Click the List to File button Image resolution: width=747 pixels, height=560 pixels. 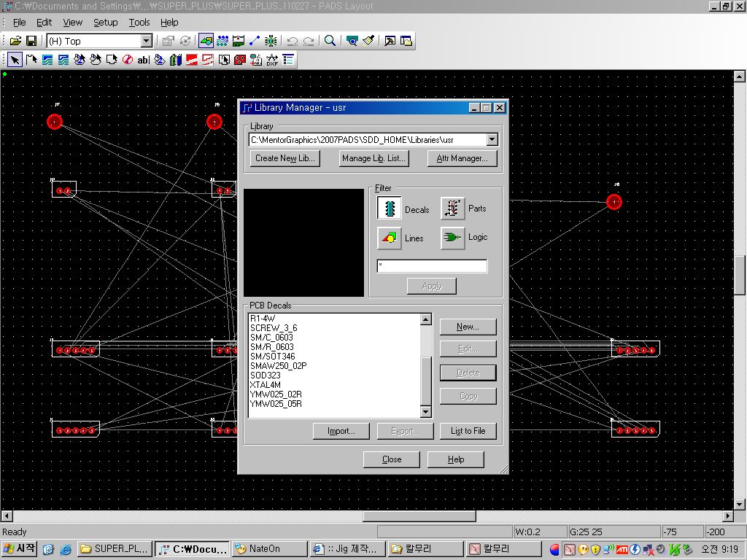468,431
